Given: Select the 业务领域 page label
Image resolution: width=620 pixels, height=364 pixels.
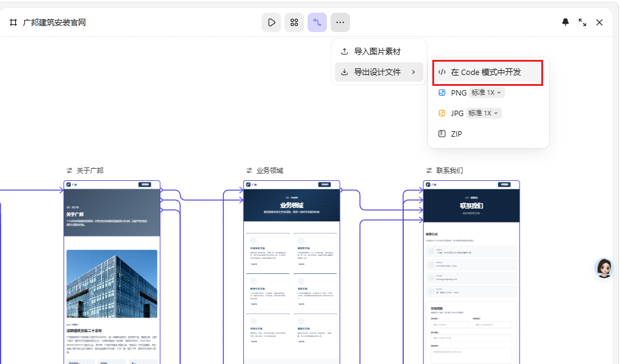Looking at the screenshot, I should click(270, 171).
